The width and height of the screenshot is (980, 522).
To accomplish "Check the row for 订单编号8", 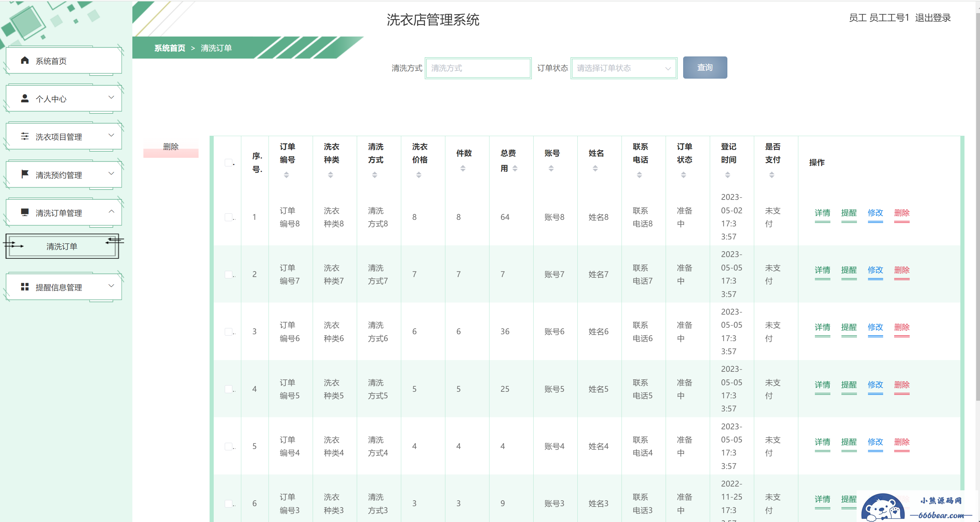I will pyautogui.click(x=228, y=217).
